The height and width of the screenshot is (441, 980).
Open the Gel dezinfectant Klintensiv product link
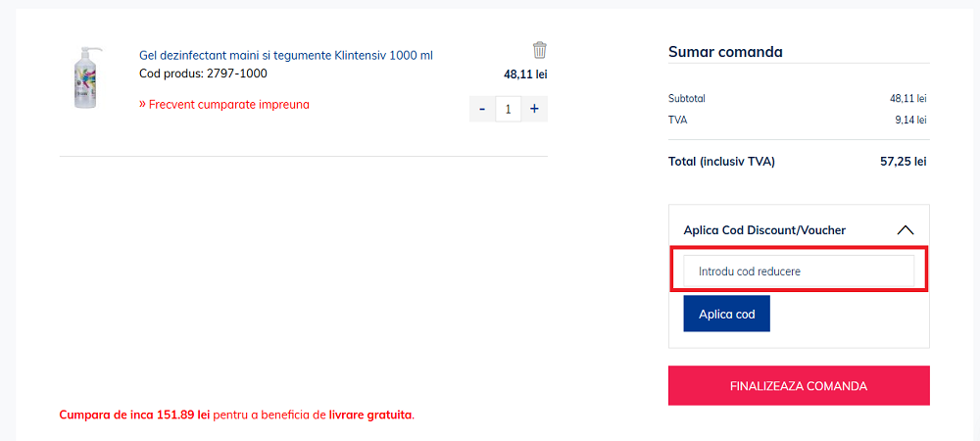pyautogui.click(x=286, y=55)
